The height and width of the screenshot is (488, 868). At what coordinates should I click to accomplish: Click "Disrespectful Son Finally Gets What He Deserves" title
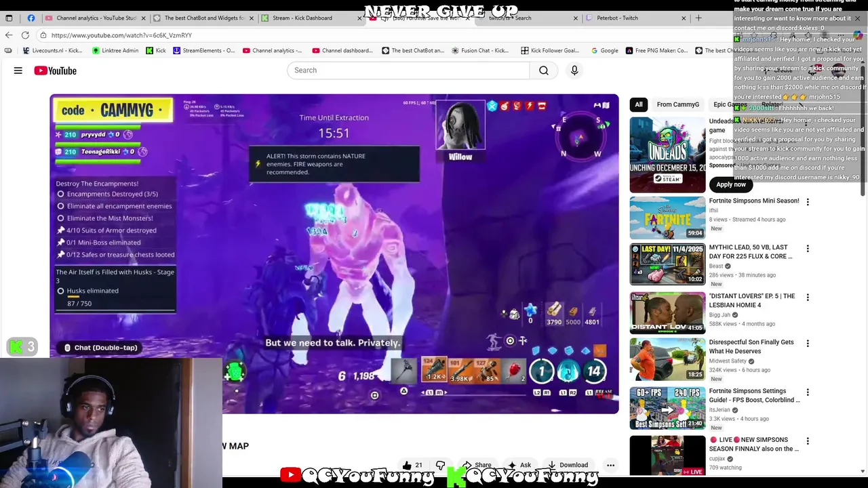pos(751,347)
